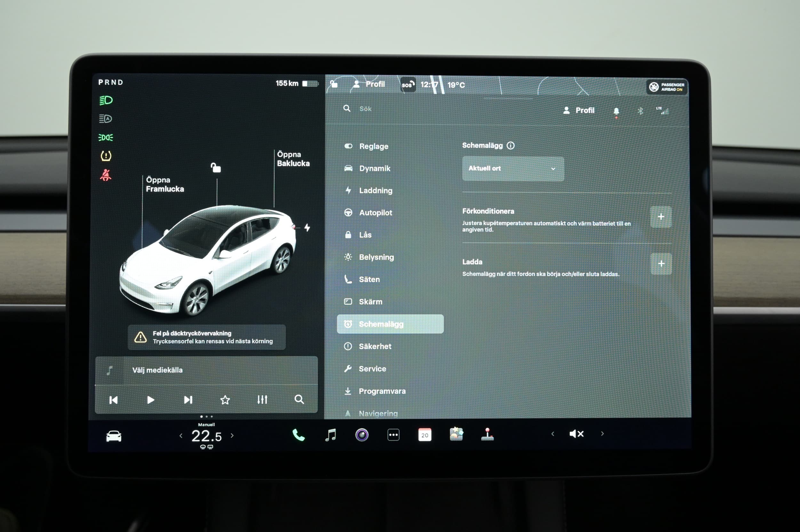Image resolution: width=800 pixels, height=532 pixels.
Task: Open the dashcam camera app
Action: click(x=362, y=435)
